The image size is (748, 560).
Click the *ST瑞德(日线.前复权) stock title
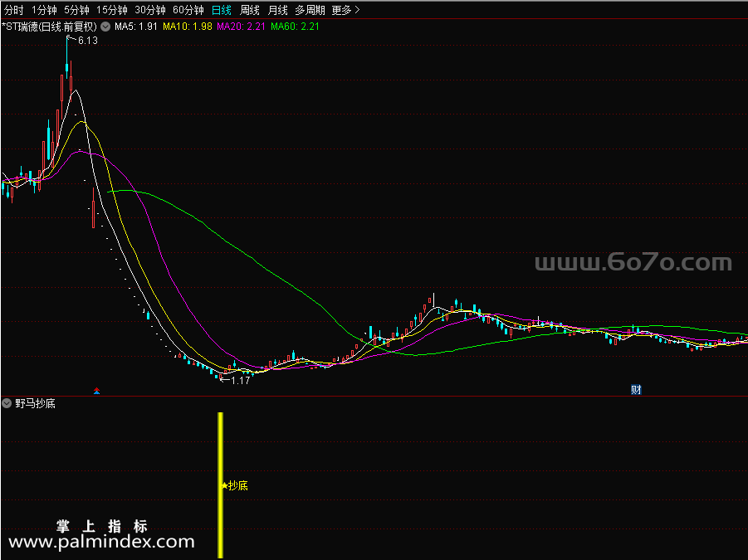(x=50, y=27)
